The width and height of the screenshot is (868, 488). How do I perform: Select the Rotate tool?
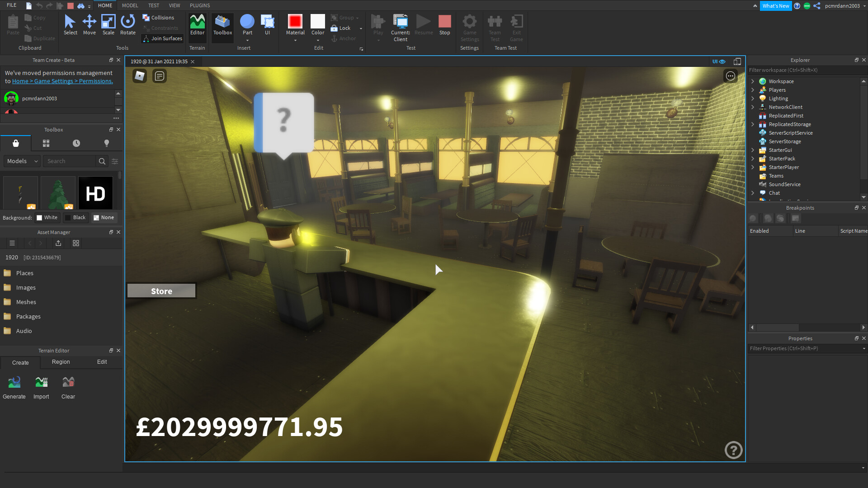(x=127, y=24)
